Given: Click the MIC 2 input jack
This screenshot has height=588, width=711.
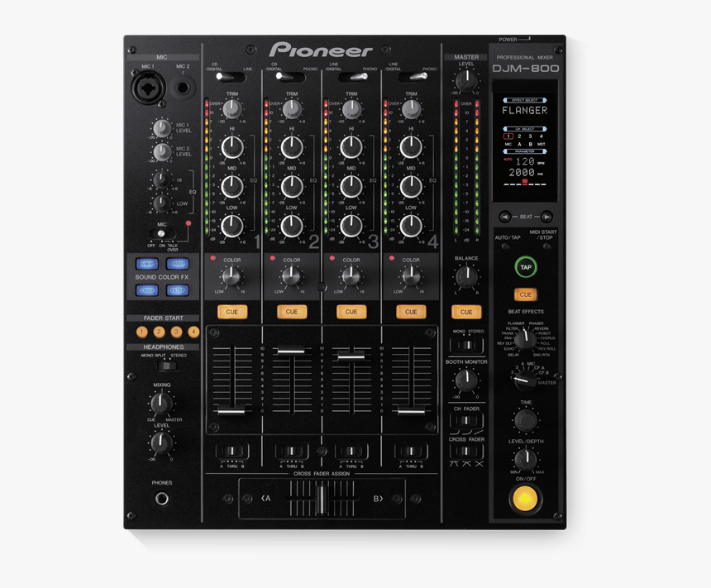Looking at the screenshot, I should (x=183, y=87).
